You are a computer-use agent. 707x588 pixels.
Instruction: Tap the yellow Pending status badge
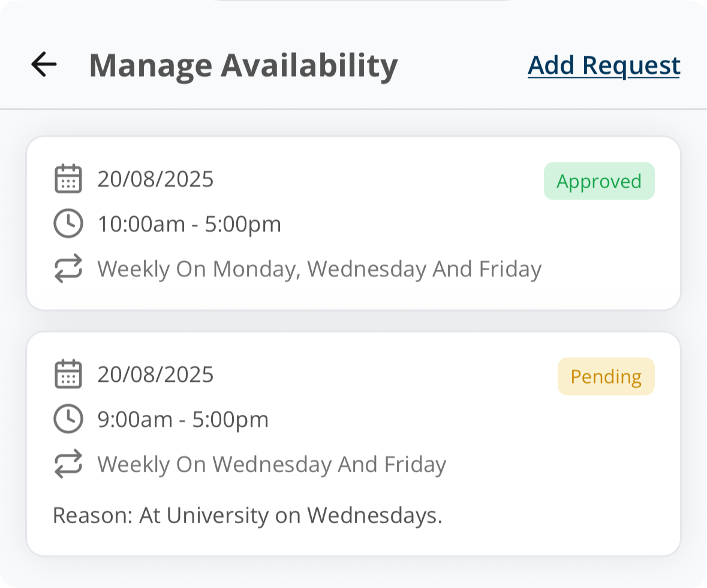point(606,376)
